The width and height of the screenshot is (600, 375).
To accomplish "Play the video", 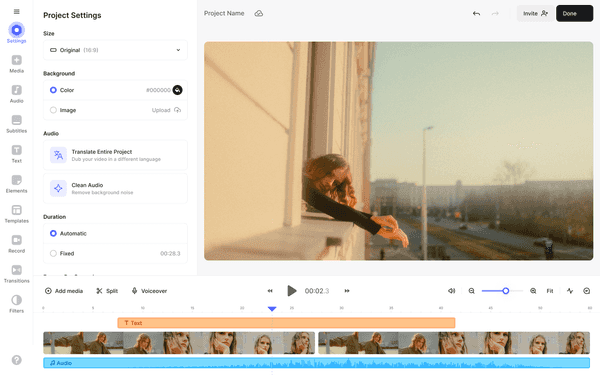I will 292,291.
